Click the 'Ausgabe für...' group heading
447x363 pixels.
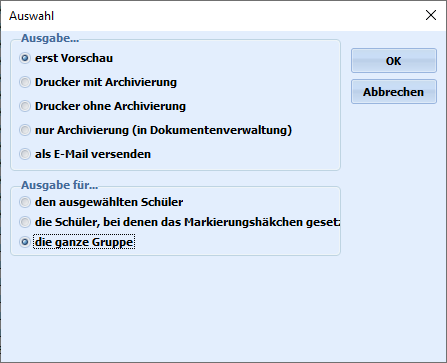point(60,185)
